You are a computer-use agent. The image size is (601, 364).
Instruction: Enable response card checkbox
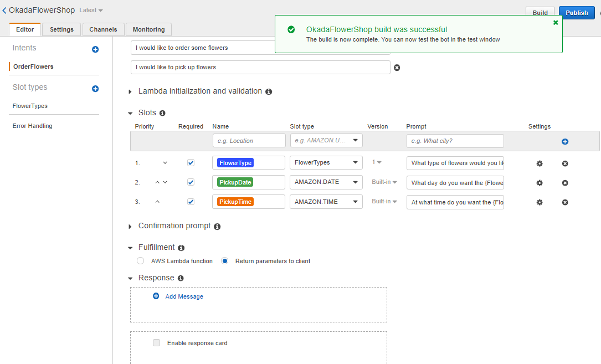point(156,342)
